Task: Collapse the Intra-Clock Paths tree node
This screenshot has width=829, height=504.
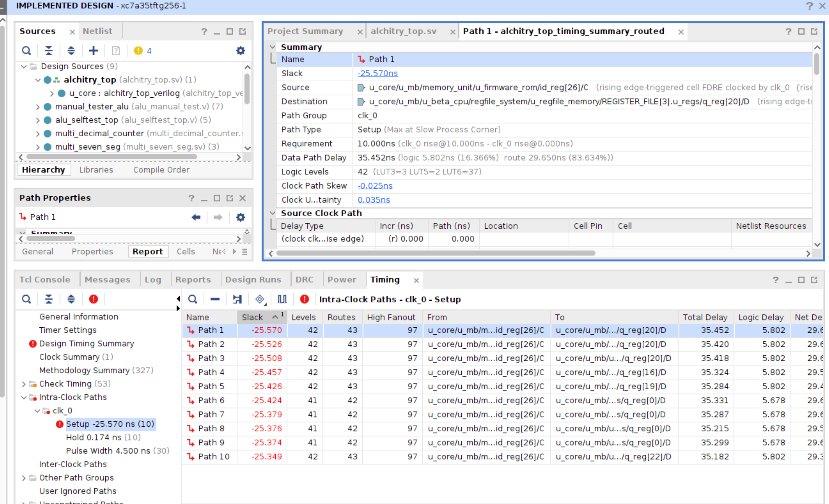Action: pyautogui.click(x=24, y=398)
